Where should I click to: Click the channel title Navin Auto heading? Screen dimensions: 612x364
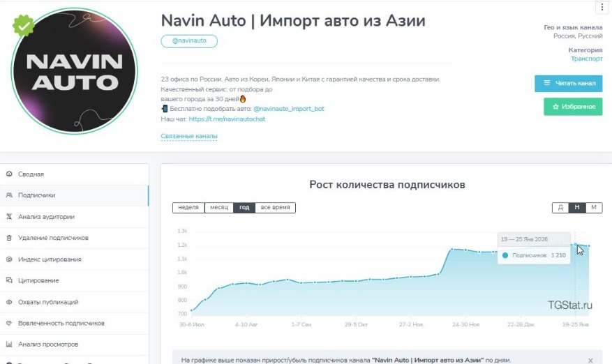point(293,21)
